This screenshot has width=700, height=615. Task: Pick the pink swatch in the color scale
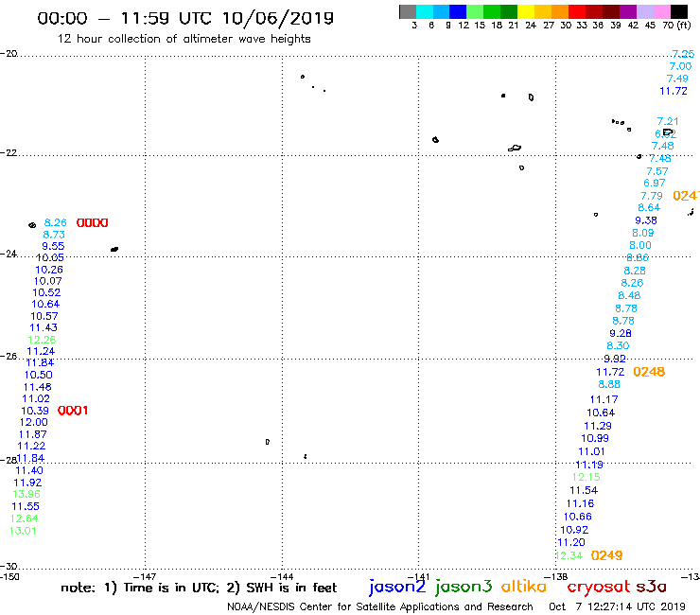[x=662, y=11]
